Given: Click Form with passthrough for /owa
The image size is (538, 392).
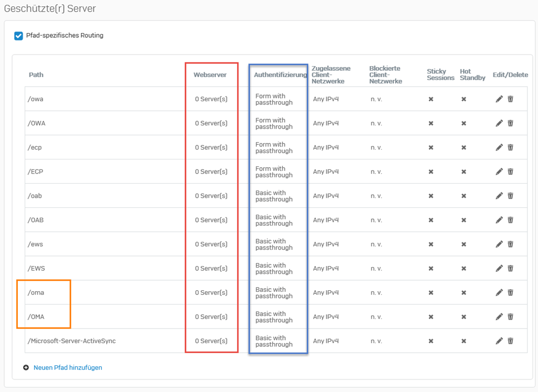Looking at the screenshot, I should (274, 99).
